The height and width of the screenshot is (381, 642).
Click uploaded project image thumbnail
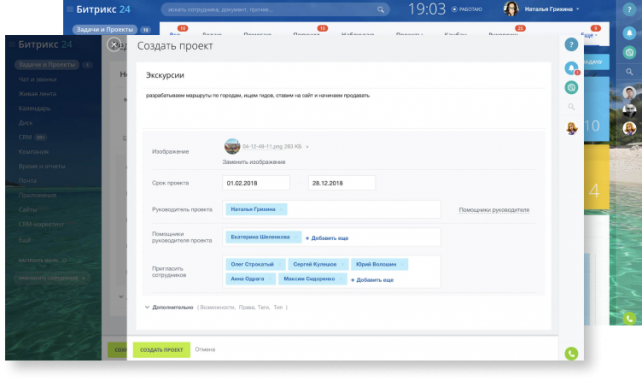[232, 146]
